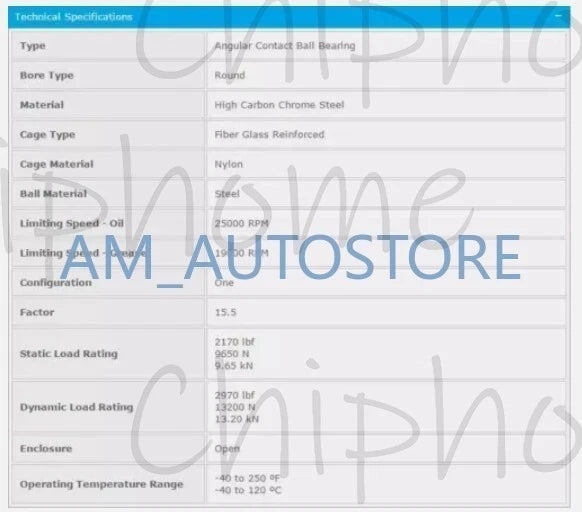Click the '-40 to 250 ºF' value
The image size is (582, 512).
pos(247,478)
